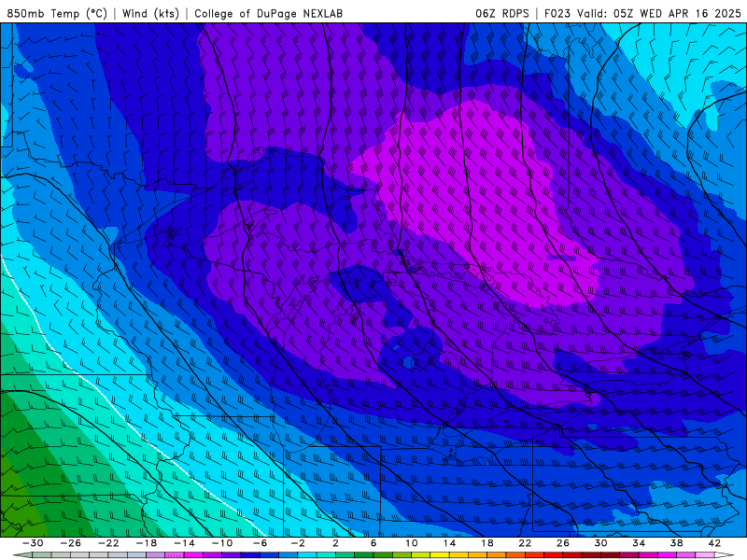The width and height of the screenshot is (747, 560).
Task: Click the -30 color scale label
Action: 33,543
